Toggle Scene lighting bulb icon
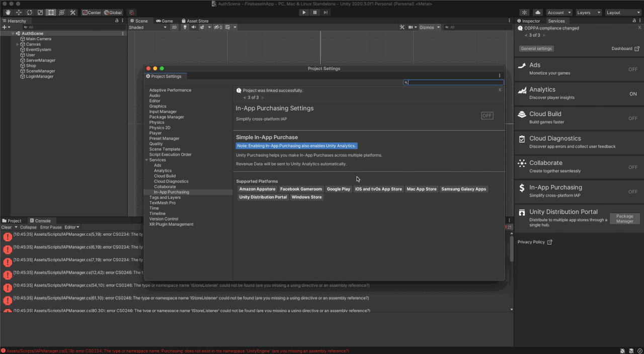 (185, 27)
